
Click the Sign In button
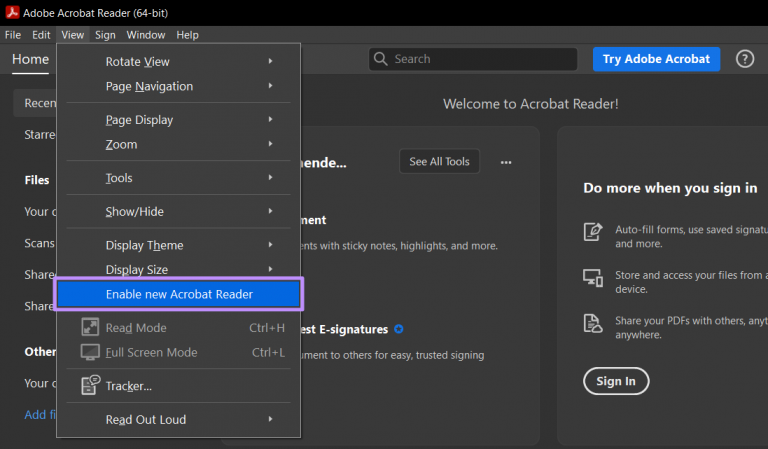[x=616, y=381]
